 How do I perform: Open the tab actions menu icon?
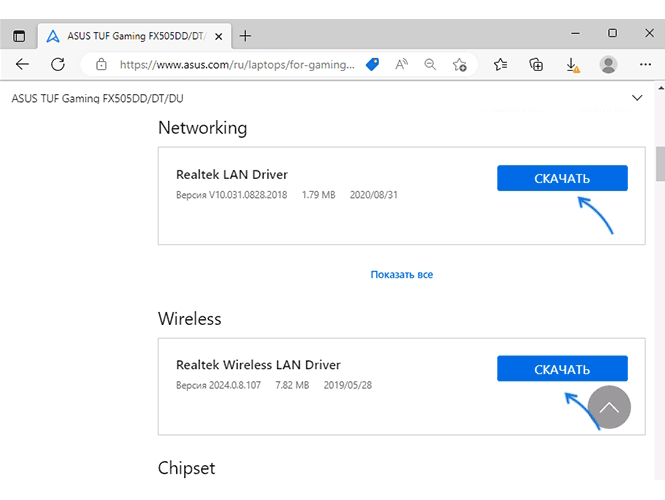coord(19,36)
